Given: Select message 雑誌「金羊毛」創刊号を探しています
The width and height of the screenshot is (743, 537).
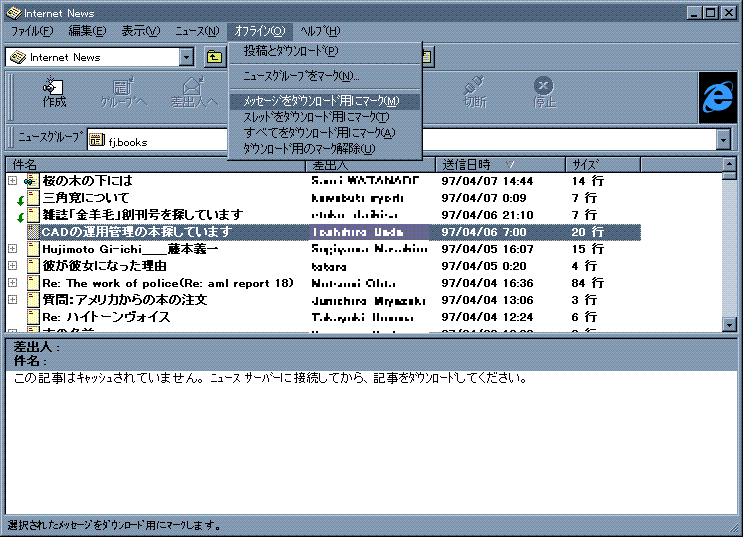Looking at the screenshot, I should click(143, 215).
